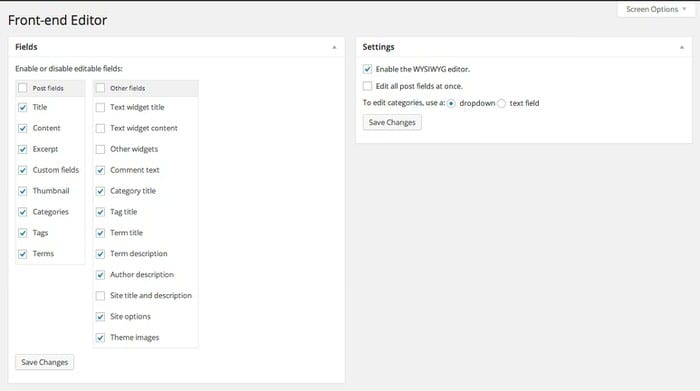Click Save Changes in Settings panel
The height and width of the screenshot is (391, 700).
pyautogui.click(x=392, y=122)
